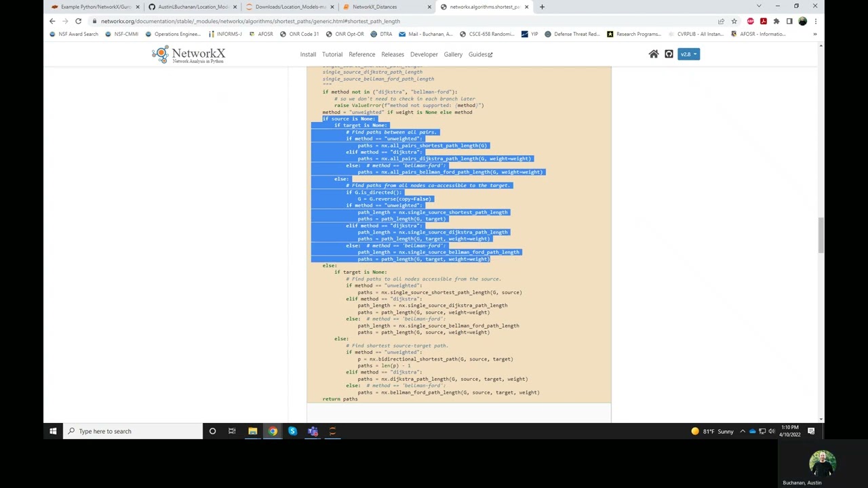Click the volume speaker icon in the tray
868x488 pixels.
pos(772,431)
